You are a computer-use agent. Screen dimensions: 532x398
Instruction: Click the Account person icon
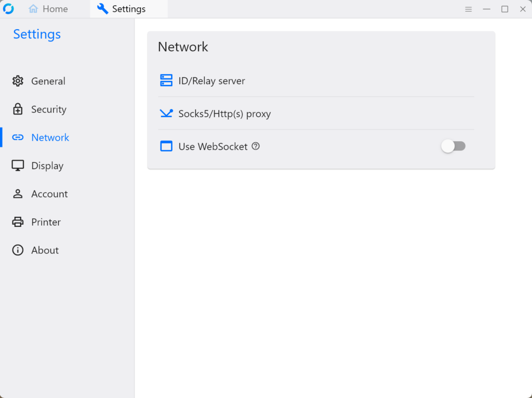pyautogui.click(x=18, y=194)
